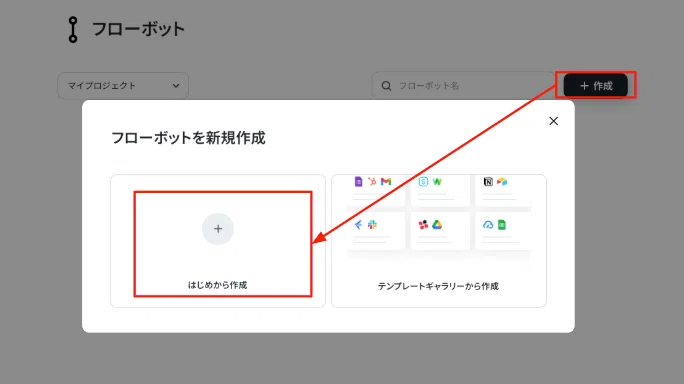Image resolution: width=684 pixels, height=384 pixels.
Task: Click the + 作成 create button
Action: pyautogui.click(x=595, y=86)
